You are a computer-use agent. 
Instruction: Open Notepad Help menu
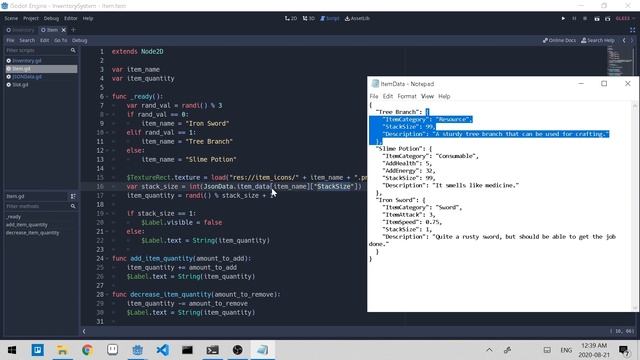point(444,96)
